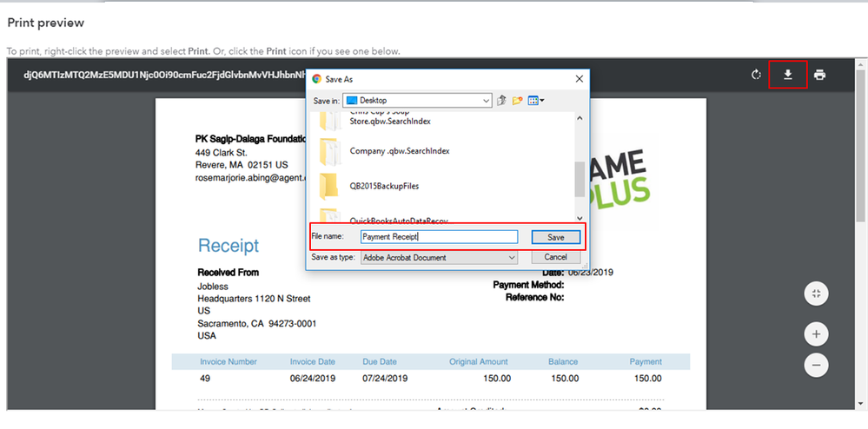Viewport: 868px width, 429px height.
Task: Open the Save in Desktop dropdown
Action: [417, 101]
